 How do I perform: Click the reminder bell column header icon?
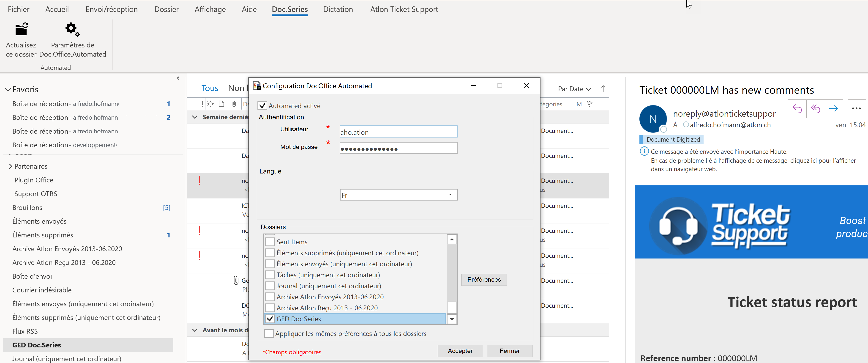click(x=211, y=104)
